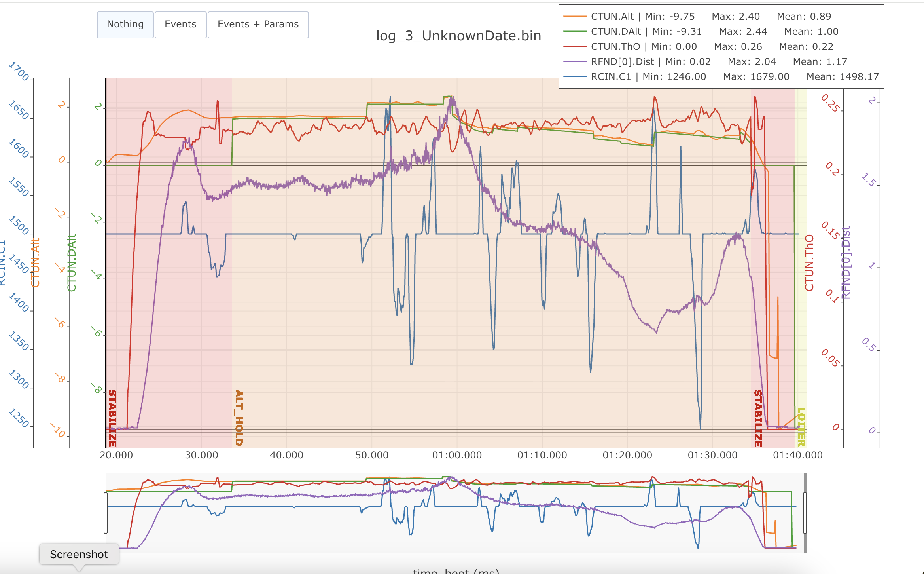
Task: Click the second STABILIZE mode label
Action: coord(758,417)
